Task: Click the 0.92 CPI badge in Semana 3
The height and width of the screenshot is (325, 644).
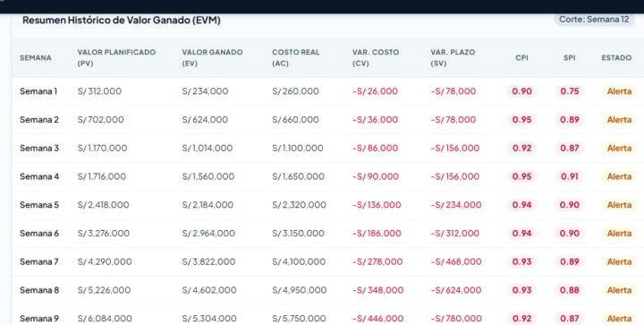Action: [521, 148]
